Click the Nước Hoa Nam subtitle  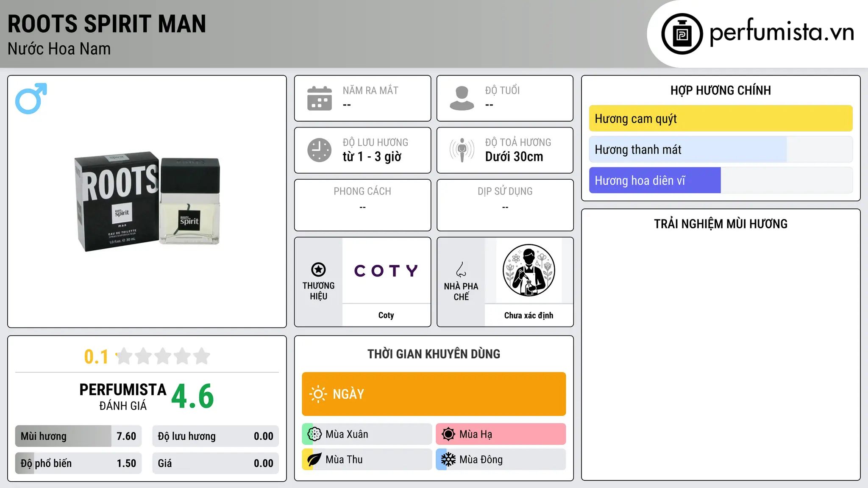pos(59,49)
